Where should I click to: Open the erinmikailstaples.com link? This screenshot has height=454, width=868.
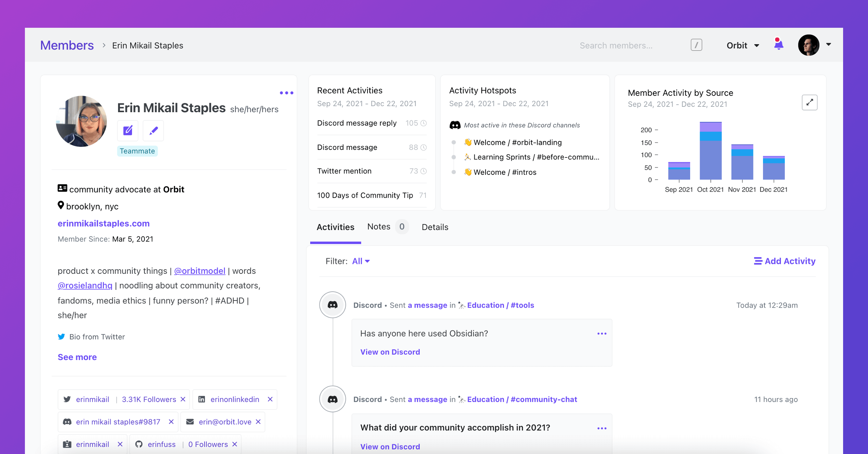coord(104,223)
